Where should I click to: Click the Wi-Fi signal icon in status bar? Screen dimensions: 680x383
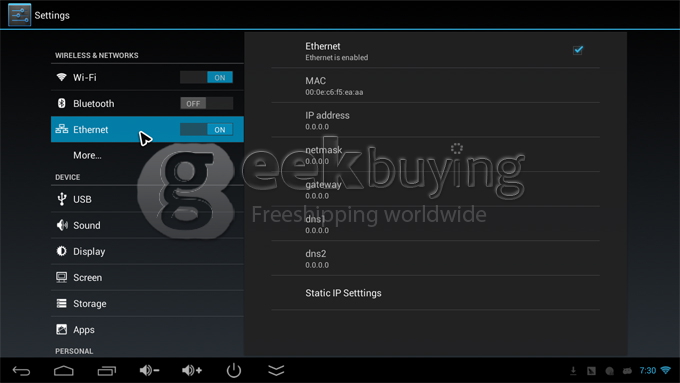point(666,370)
